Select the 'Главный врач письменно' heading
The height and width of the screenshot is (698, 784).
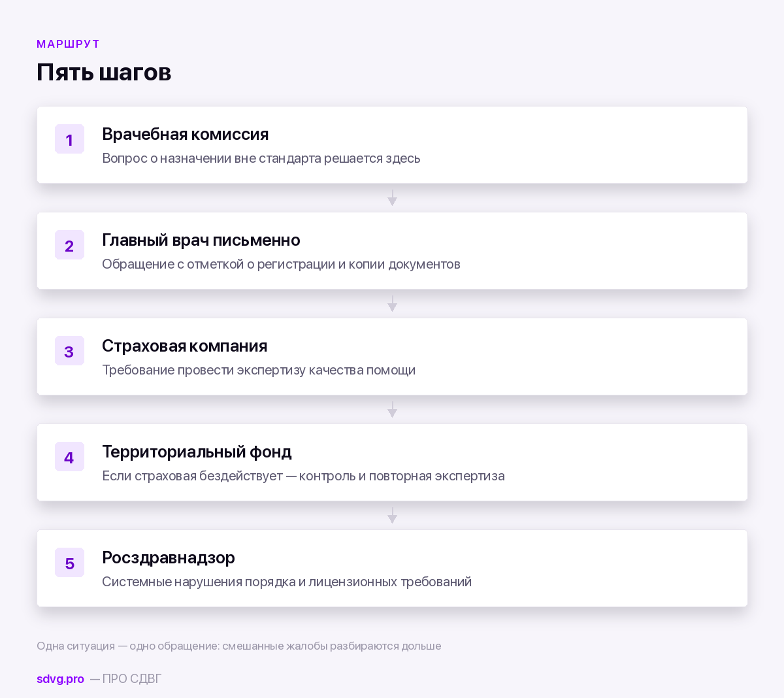click(x=201, y=240)
